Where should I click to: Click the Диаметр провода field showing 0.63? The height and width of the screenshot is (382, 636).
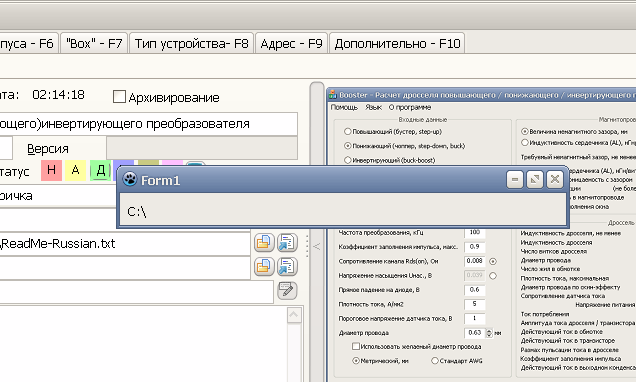475,333
